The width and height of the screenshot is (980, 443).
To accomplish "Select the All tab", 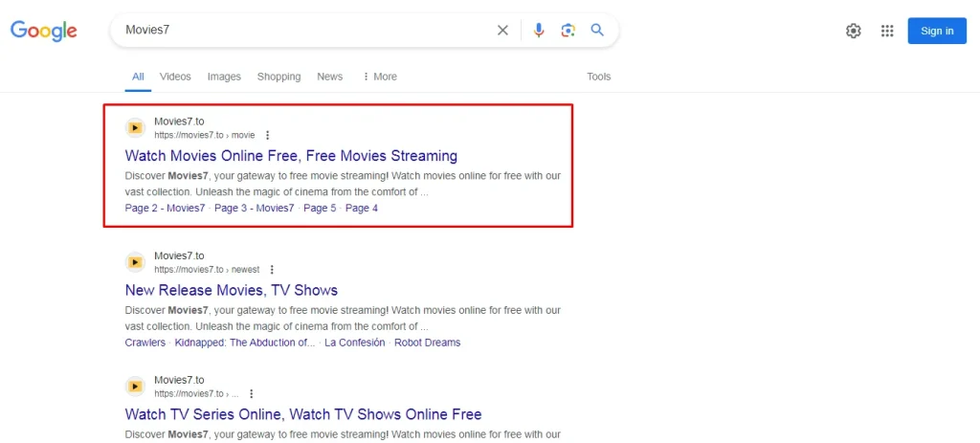I will [138, 77].
